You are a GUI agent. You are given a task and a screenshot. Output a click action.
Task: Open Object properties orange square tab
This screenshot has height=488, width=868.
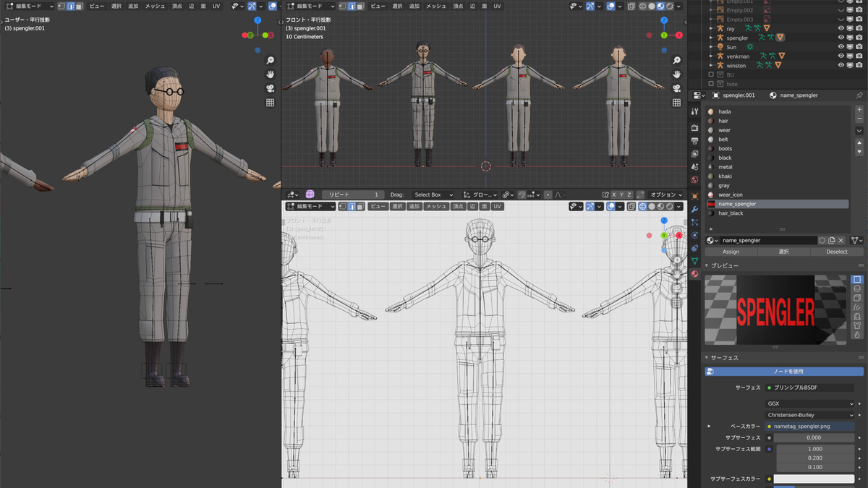coord(694,196)
